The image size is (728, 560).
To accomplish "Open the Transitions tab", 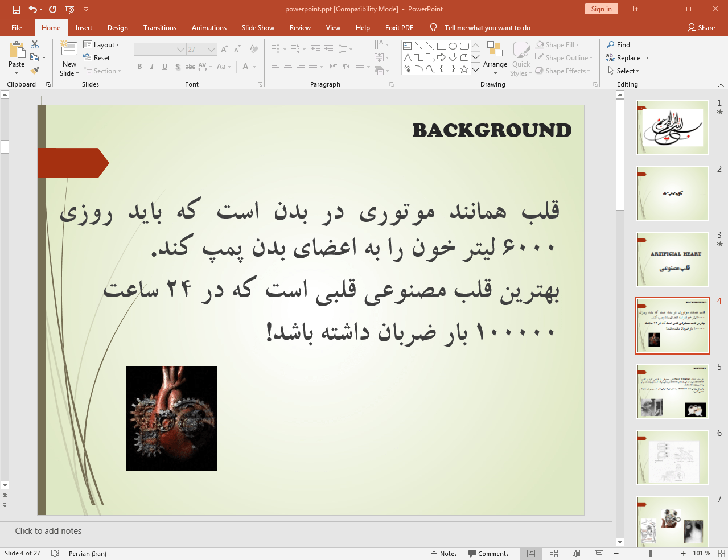I will (x=160, y=28).
